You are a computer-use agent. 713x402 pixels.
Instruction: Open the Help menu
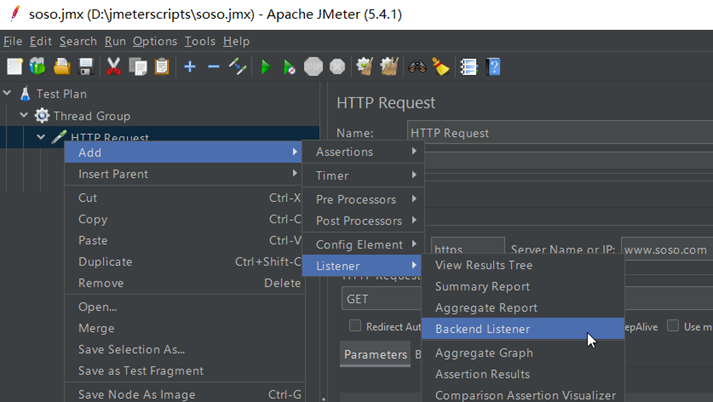[236, 41]
